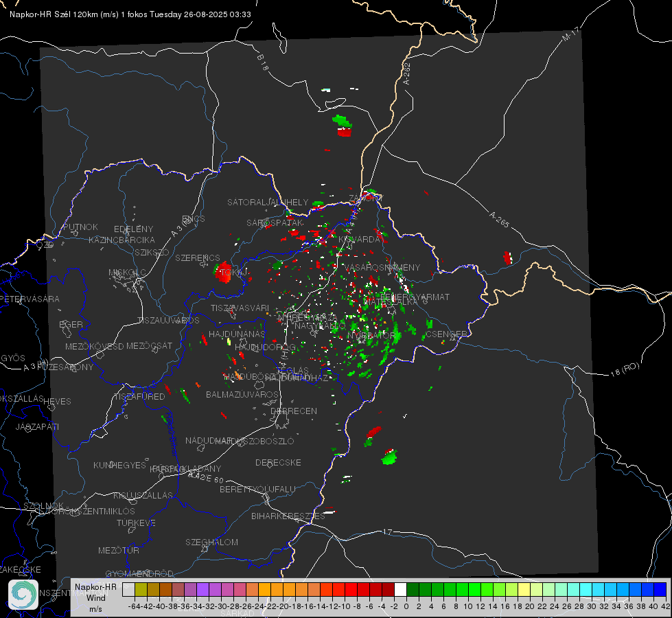Select the MEZŐKÖVESD label
Image resolution: width=672 pixels, height=618 pixels.
(94, 346)
